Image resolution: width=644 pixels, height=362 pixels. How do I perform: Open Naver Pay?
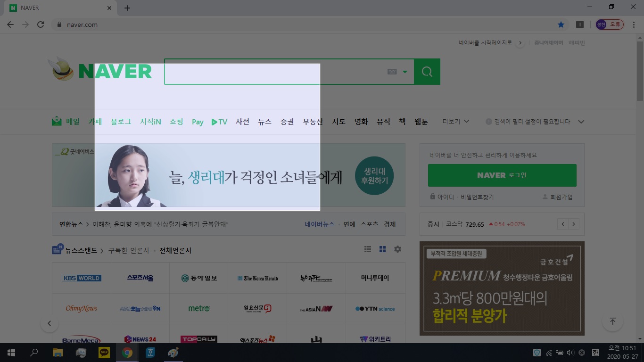[x=198, y=122]
